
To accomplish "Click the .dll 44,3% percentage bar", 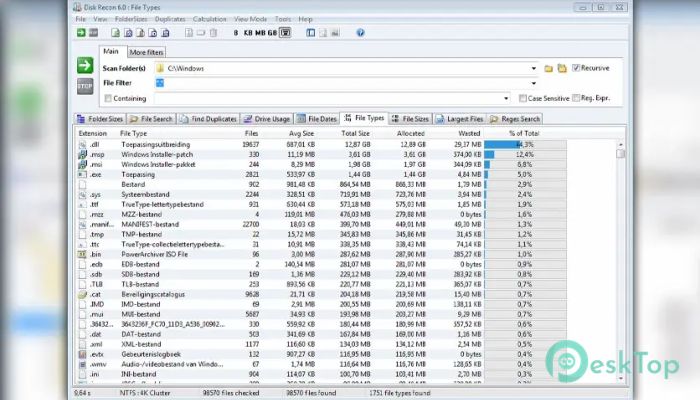I will 525,144.
